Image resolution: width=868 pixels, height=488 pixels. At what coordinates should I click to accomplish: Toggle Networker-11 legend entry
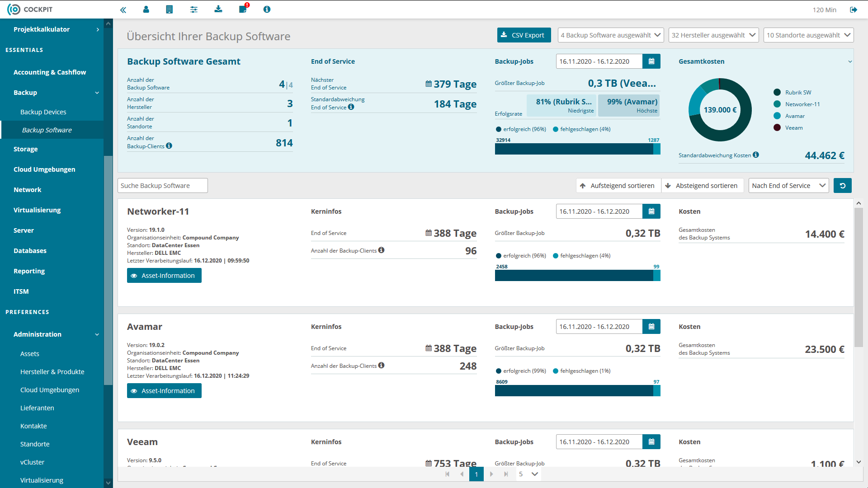click(x=797, y=104)
